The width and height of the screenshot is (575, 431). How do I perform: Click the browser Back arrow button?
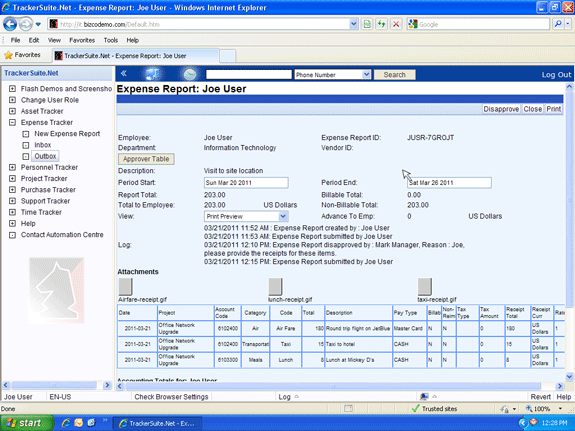pos(10,24)
